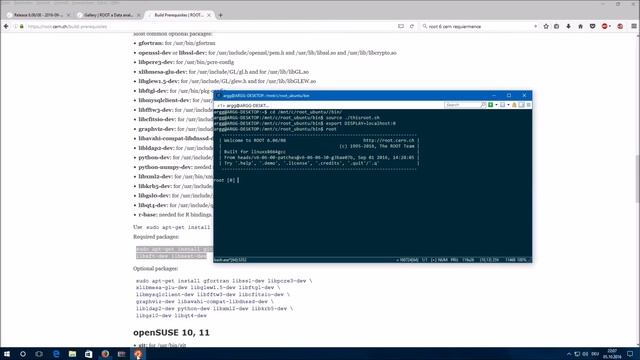This screenshot has height=360, width=640.
Task: Click 'libgsl0-dev libqt4-dev' code line
Action: pos(171,316)
